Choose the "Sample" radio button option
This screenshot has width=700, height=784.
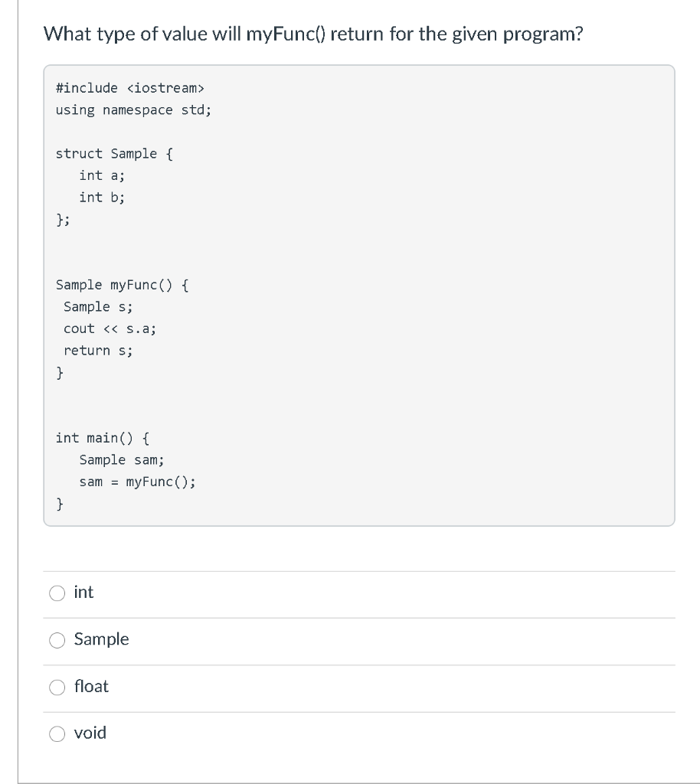[x=57, y=640]
